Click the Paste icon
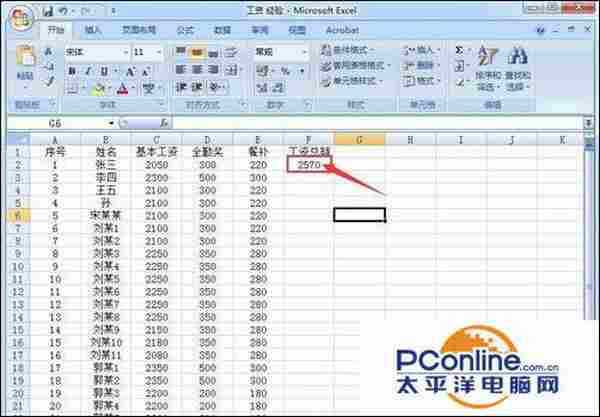 pyautogui.click(x=25, y=62)
